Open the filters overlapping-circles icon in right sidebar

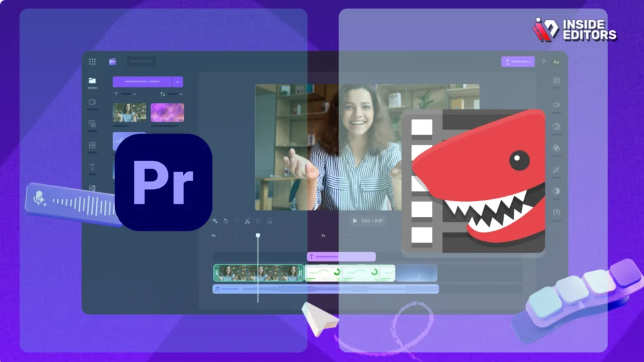point(557,148)
